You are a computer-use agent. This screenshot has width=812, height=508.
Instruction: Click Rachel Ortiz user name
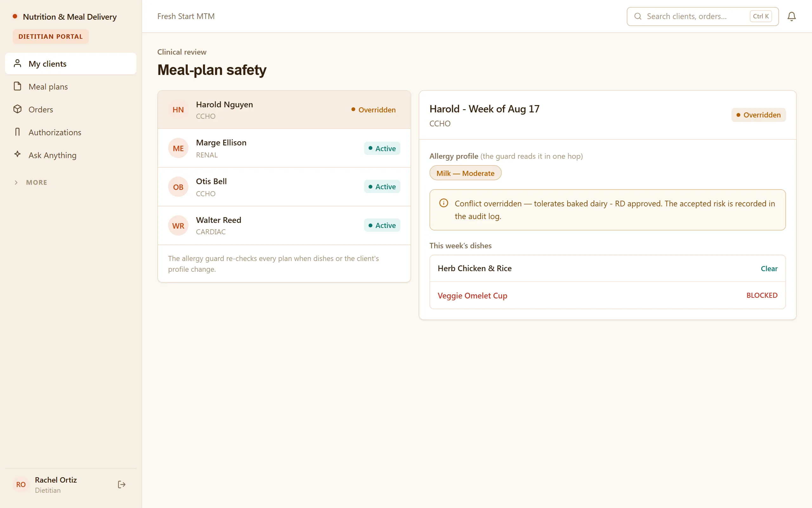click(56, 480)
